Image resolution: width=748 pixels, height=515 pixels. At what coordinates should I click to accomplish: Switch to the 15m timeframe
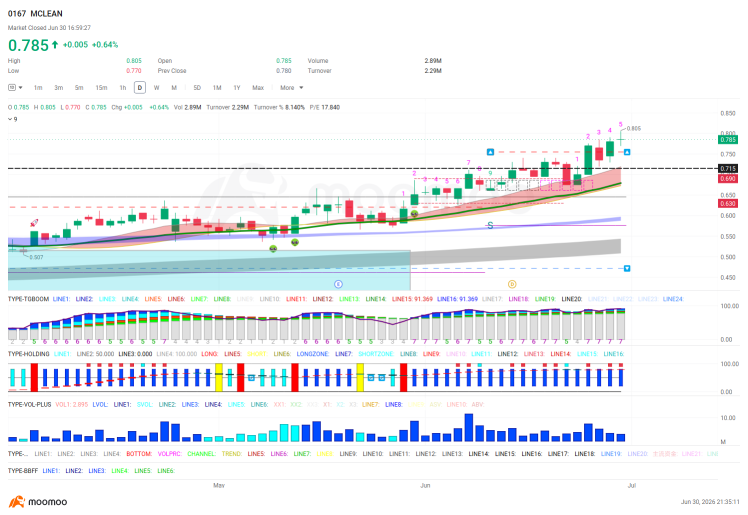101,88
